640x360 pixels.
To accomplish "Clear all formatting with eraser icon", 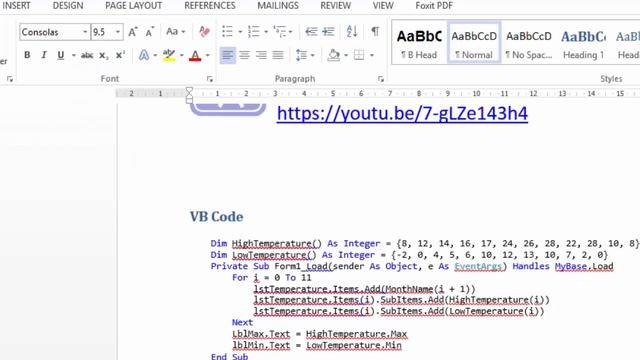I will pyautogui.click(x=204, y=32).
